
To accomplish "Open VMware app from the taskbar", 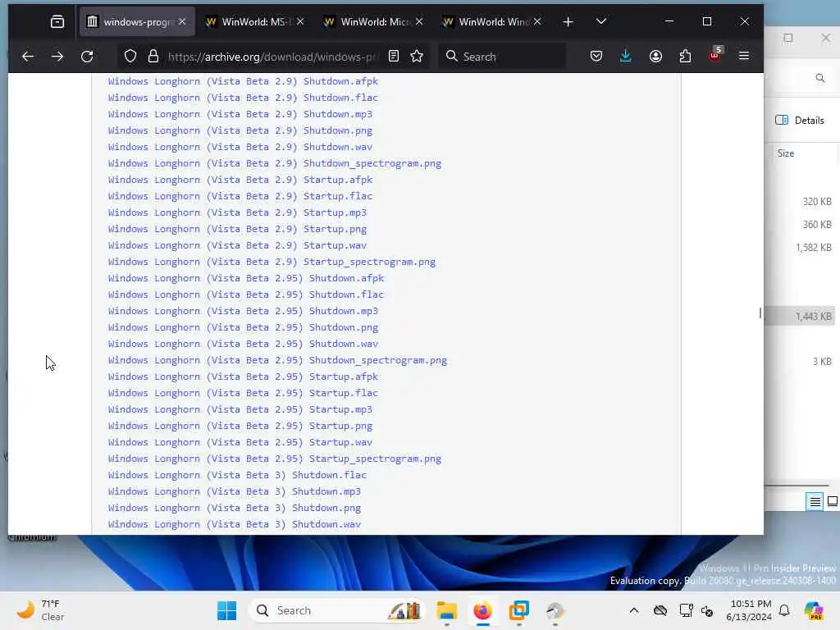I will click(x=518, y=610).
